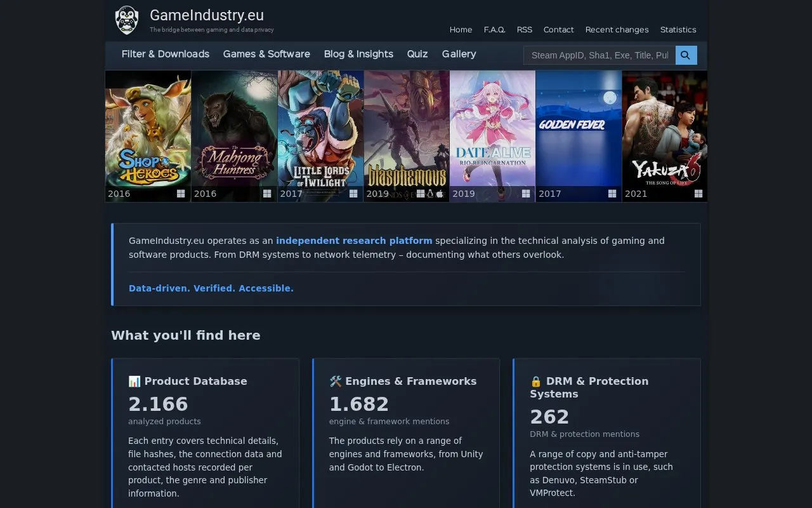
Task: Click the Engines & Frameworks card heading
Action: (x=403, y=381)
